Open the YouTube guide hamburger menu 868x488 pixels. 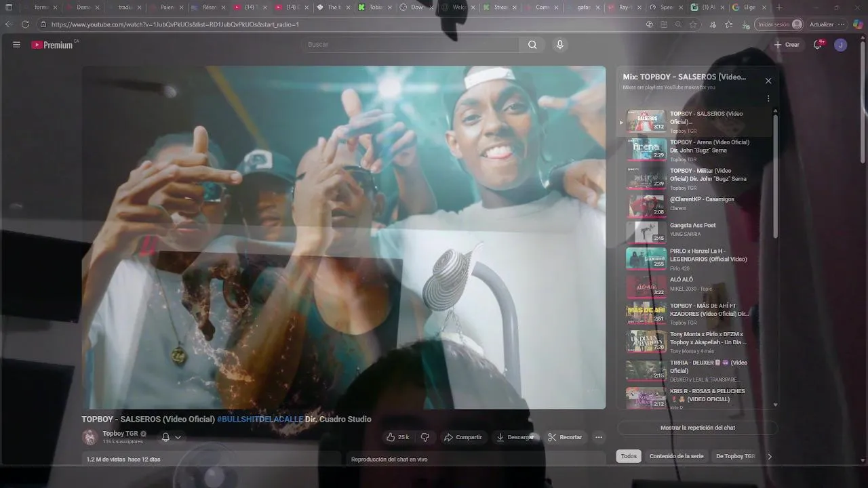pos(16,45)
